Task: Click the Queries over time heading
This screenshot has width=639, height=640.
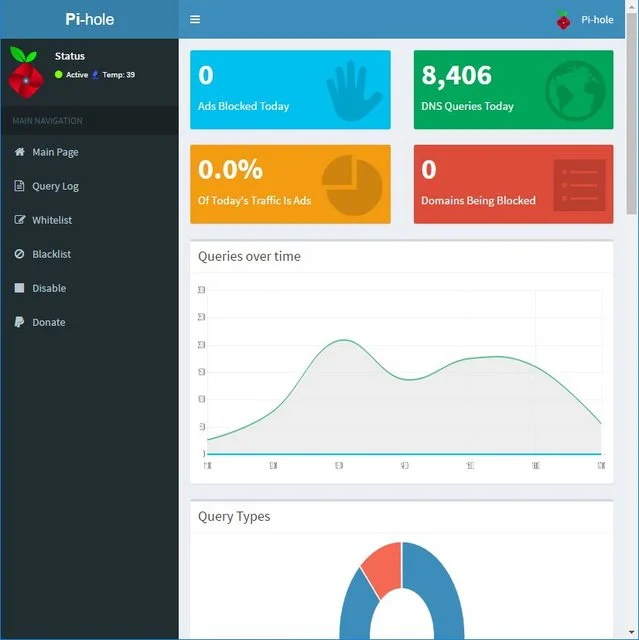Action: [249, 256]
